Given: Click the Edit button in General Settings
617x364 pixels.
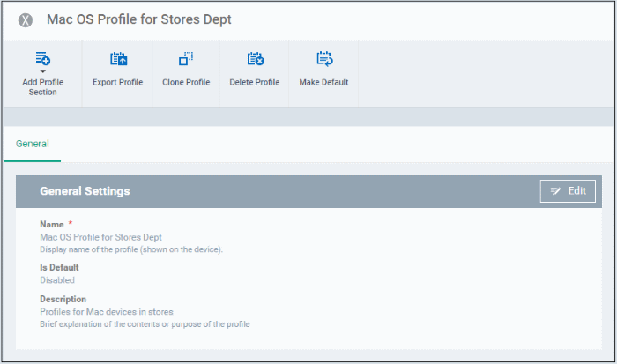Looking at the screenshot, I should point(568,191).
